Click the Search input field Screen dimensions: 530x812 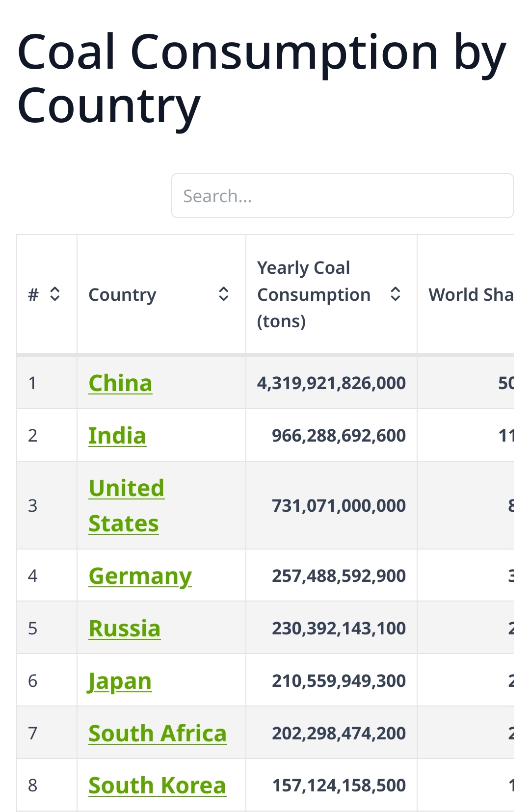pos(342,195)
